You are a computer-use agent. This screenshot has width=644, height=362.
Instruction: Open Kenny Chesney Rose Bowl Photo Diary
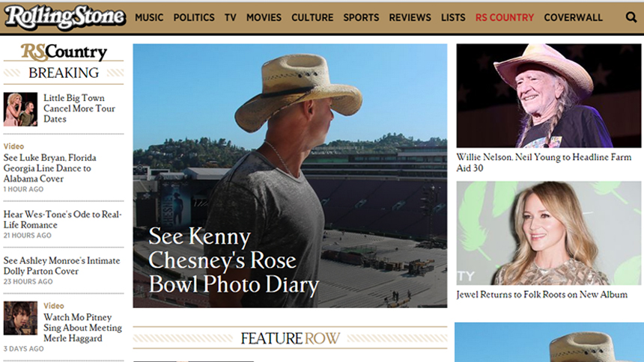click(290, 176)
